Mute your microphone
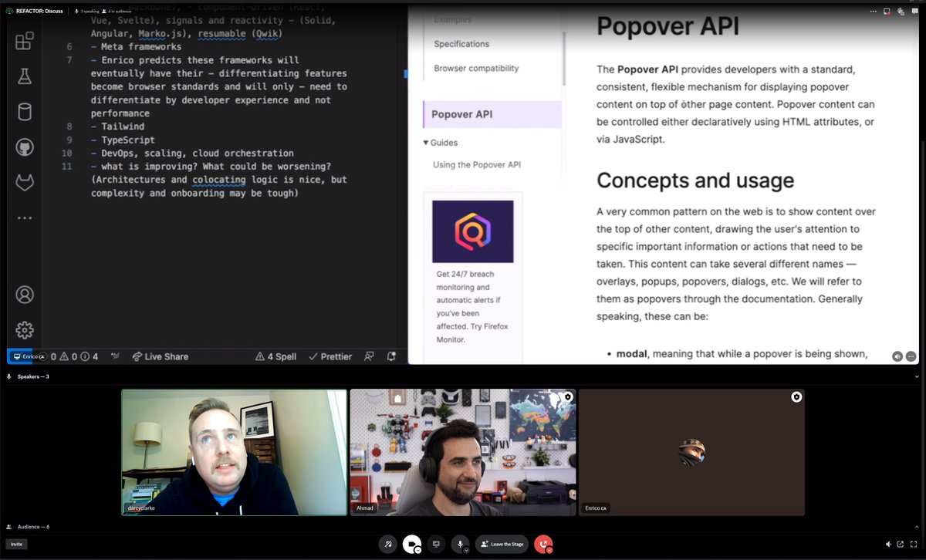 point(459,543)
